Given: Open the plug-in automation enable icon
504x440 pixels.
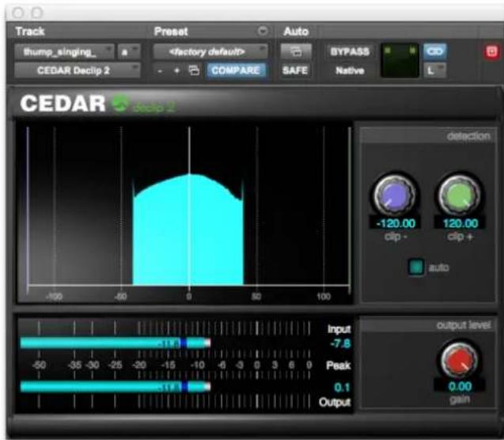Looking at the screenshot, I should pyautogui.click(x=296, y=51).
